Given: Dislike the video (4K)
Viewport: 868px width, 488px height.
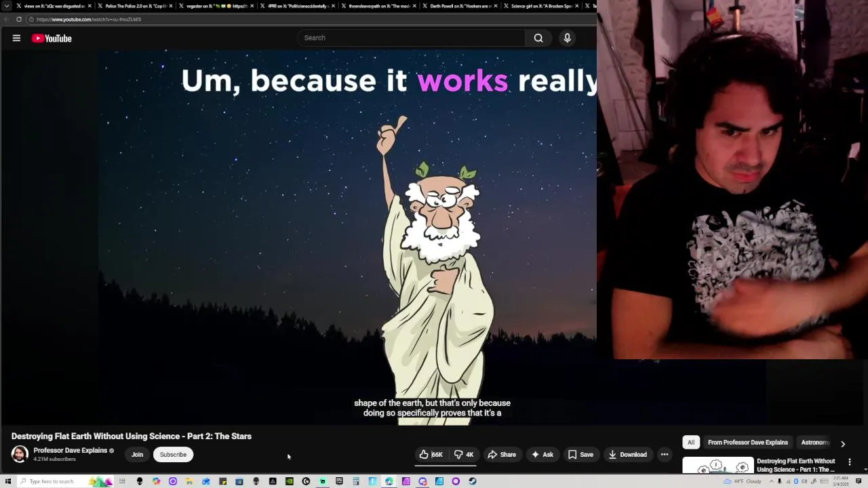Looking at the screenshot, I should (x=464, y=455).
